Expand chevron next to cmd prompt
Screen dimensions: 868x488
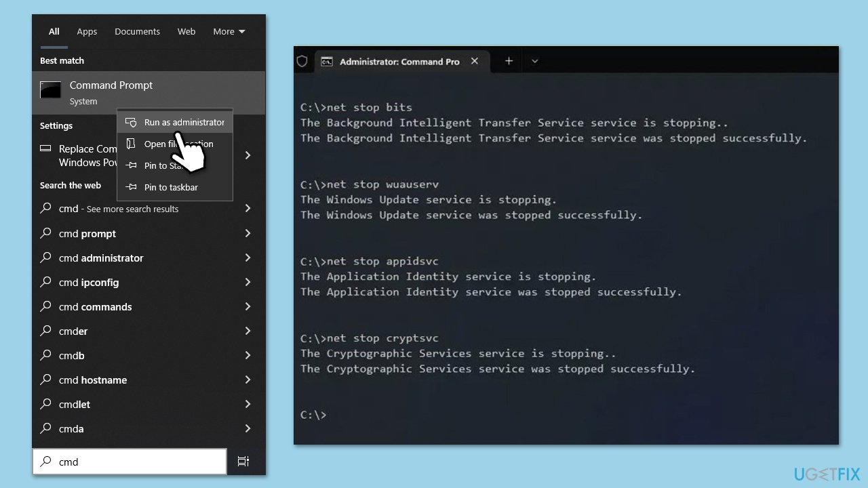pos(248,233)
